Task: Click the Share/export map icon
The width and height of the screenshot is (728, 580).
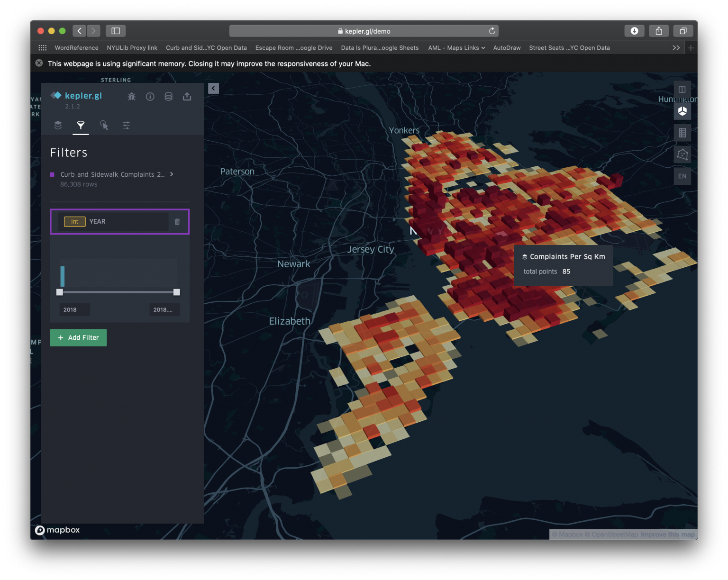Action: click(187, 96)
